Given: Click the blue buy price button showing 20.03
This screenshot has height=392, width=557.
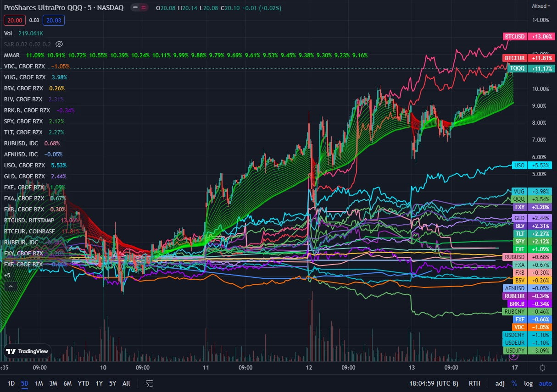Looking at the screenshot, I should (x=54, y=20).
